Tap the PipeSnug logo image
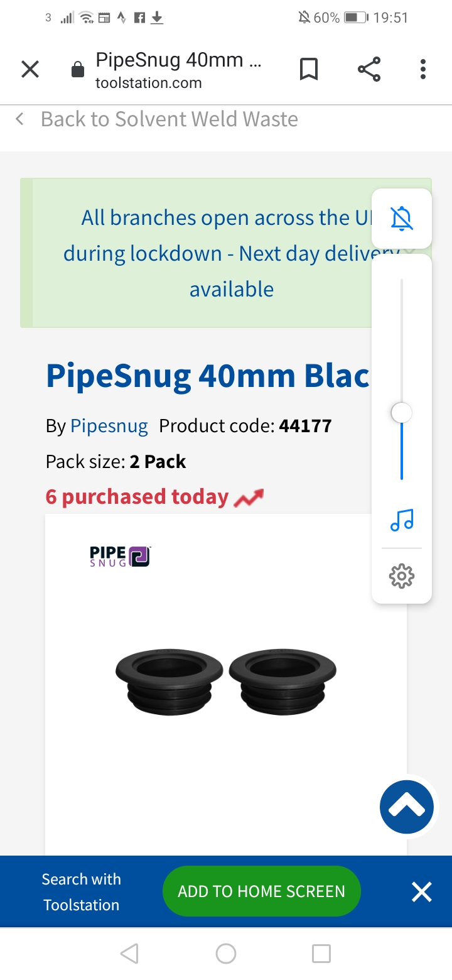This screenshot has height=980, width=452. click(120, 556)
